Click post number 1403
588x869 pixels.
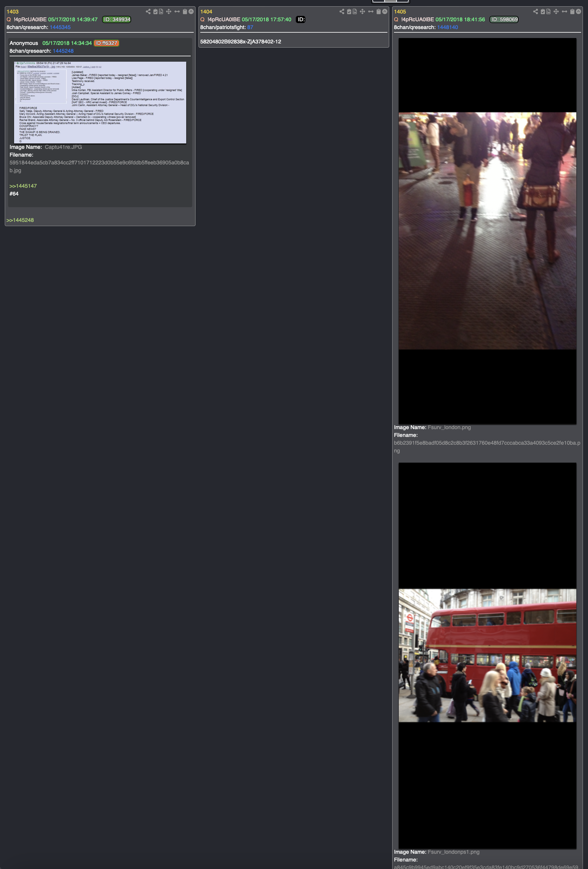[x=13, y=12]
